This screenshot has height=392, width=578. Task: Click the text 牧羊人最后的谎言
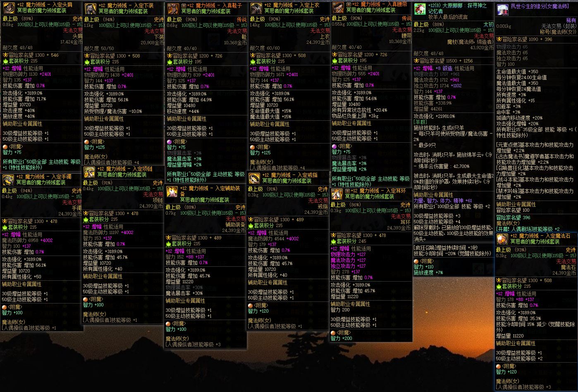[x=448, y=17]
